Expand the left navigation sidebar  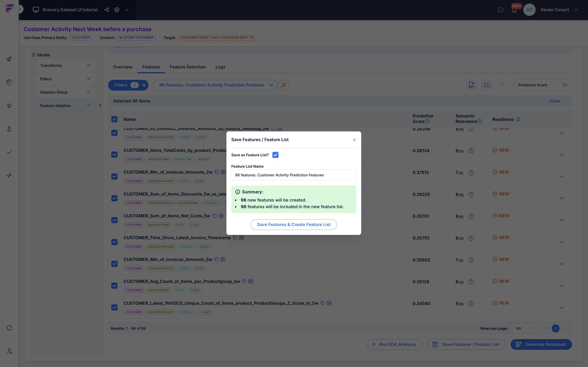tap(19, 9)
